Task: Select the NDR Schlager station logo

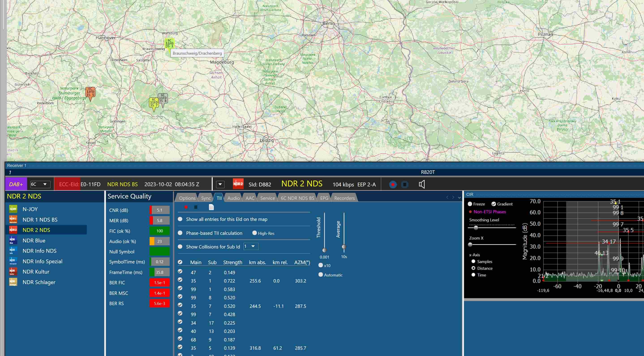Action: 13,282
